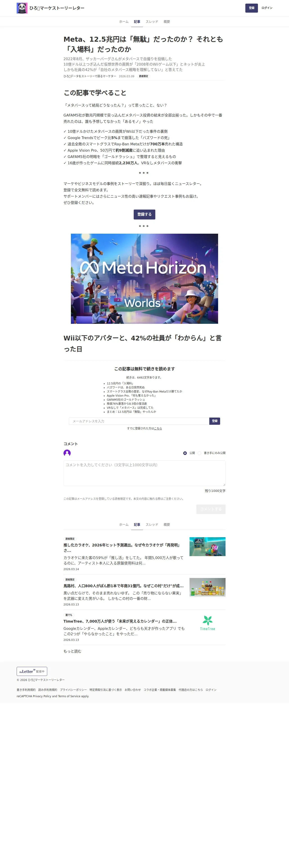
Task: Click the Meta Horizon Worlds image
Action: click(144, 279)
